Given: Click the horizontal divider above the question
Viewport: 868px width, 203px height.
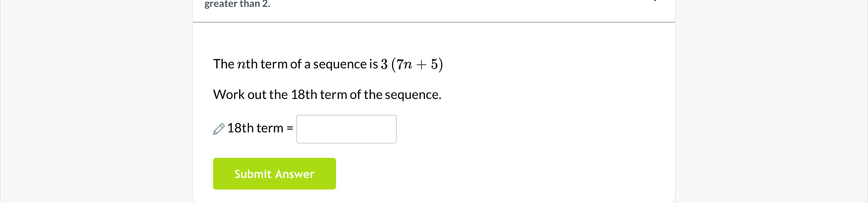Looking at the screenshot, I should [434, 22].
